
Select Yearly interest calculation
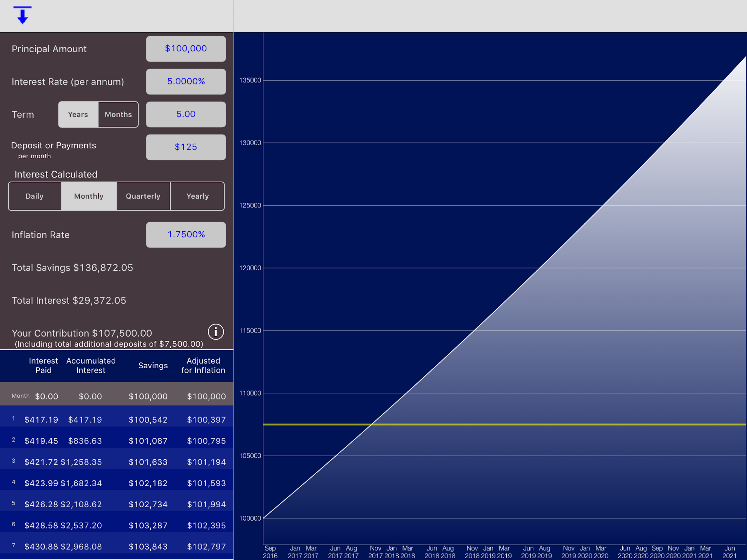[198, 196]
